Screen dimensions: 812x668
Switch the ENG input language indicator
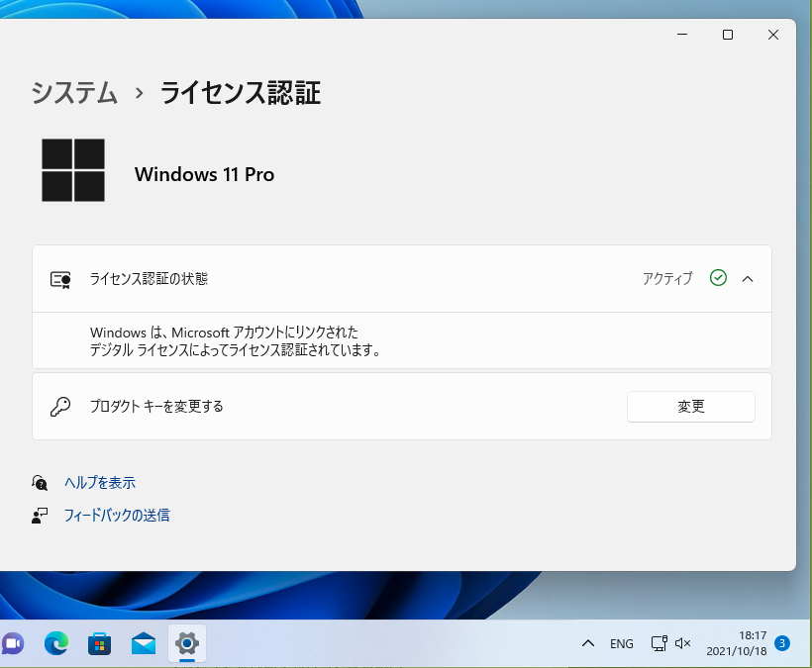622,643
